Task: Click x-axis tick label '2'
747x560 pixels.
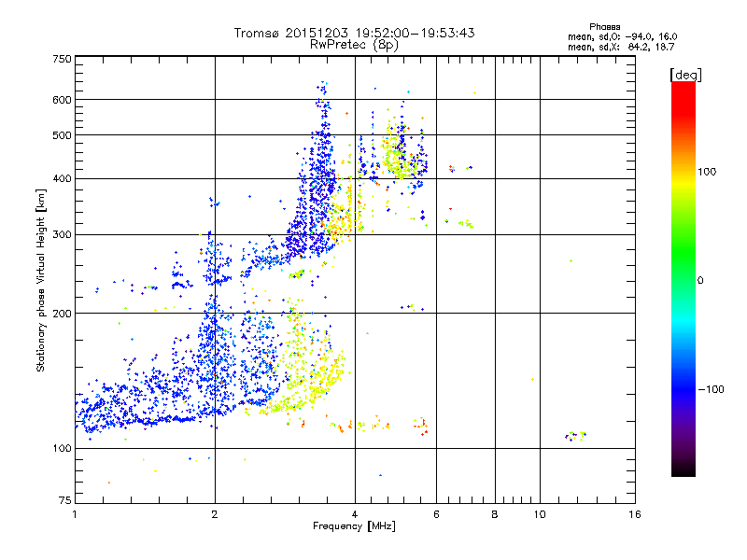Action: [215, 514]
